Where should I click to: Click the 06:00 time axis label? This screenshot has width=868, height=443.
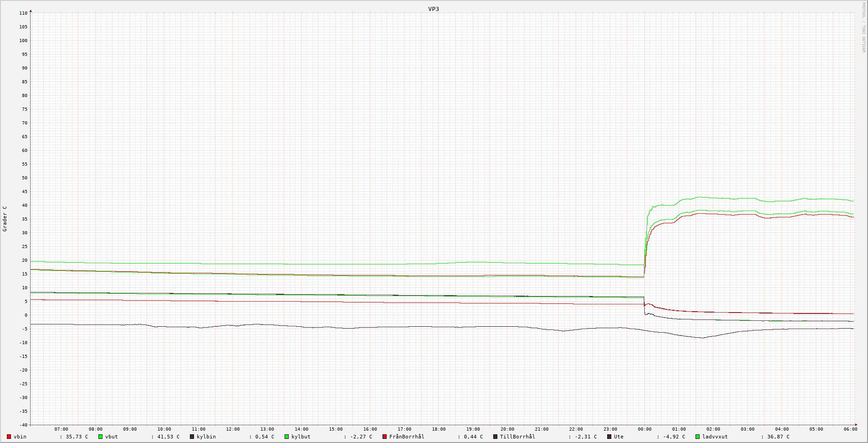point(850,429)
